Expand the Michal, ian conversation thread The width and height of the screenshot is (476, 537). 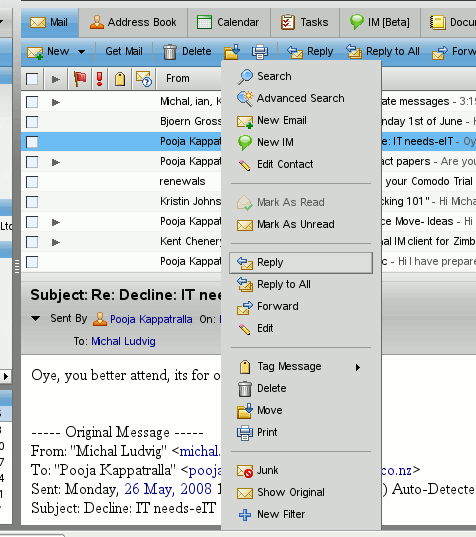(x=56, y=102)
